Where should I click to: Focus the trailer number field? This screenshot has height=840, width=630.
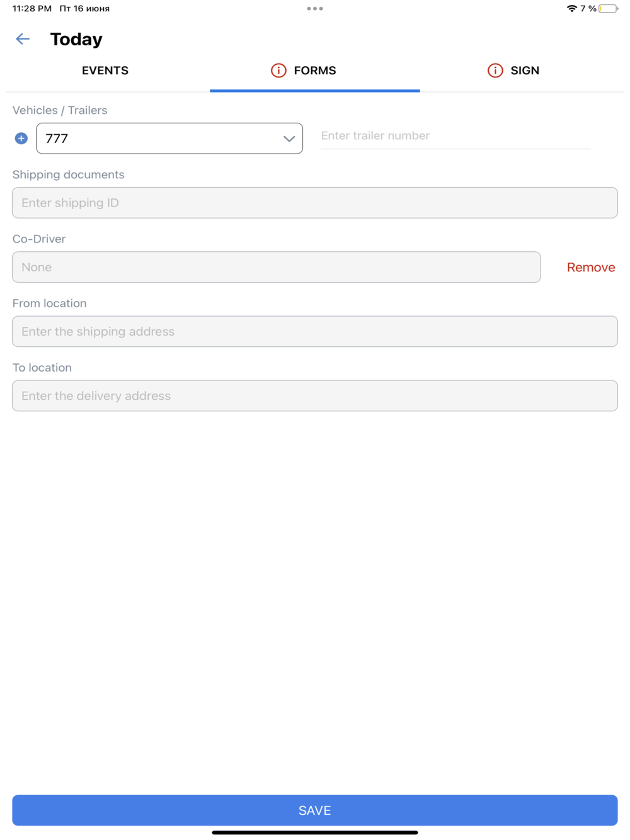tap(456, 136)
